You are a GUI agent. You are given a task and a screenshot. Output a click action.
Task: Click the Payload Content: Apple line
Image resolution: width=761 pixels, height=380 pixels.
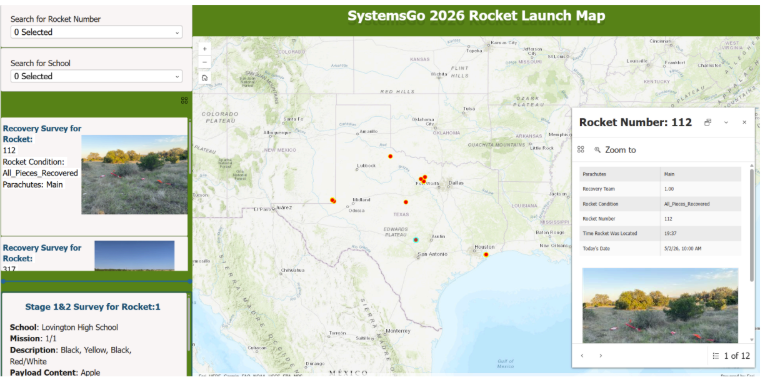pyautogui.click(x=55, y=373)
